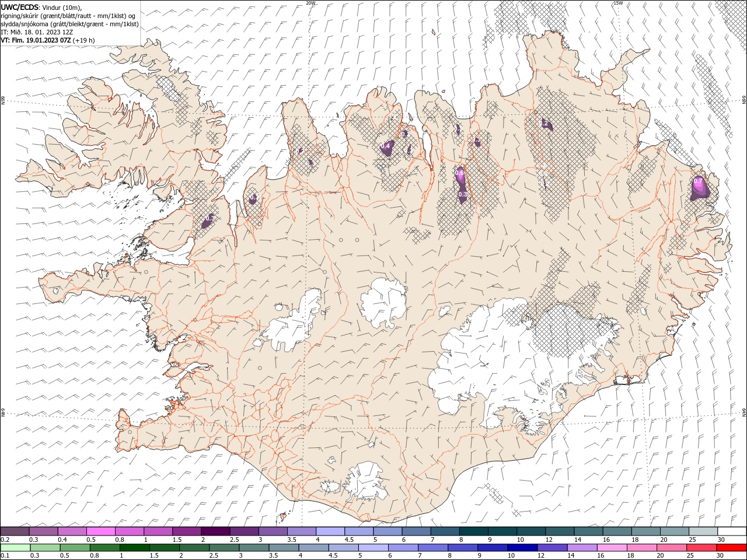Viewport: 747px width, 560px height.
Task: Click the 15W longitude label
Action: tap(618, 3)
